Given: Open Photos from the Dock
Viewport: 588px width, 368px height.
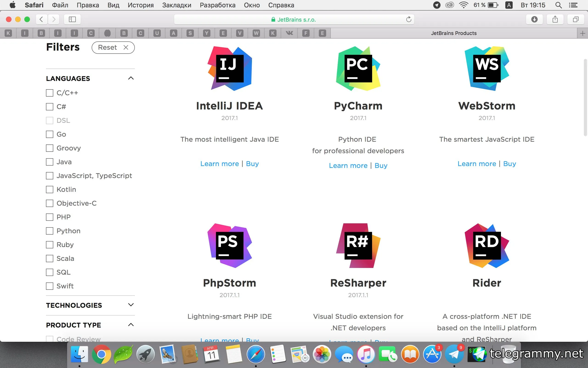Looking at the screenshot, I should 322,354.
